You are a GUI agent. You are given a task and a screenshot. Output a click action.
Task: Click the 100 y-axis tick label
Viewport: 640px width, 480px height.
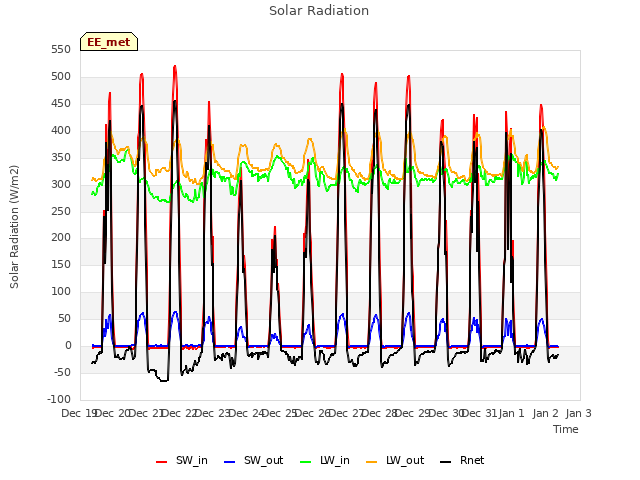pos(61,291)
